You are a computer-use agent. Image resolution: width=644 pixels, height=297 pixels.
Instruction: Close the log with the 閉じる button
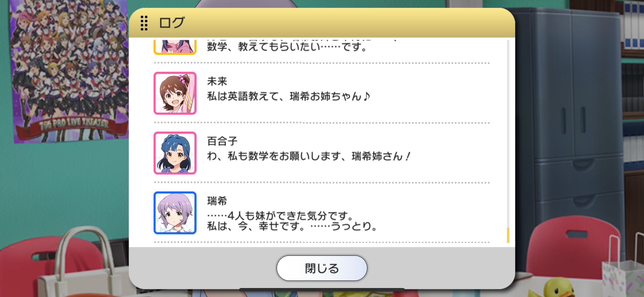tap(322, 268)
